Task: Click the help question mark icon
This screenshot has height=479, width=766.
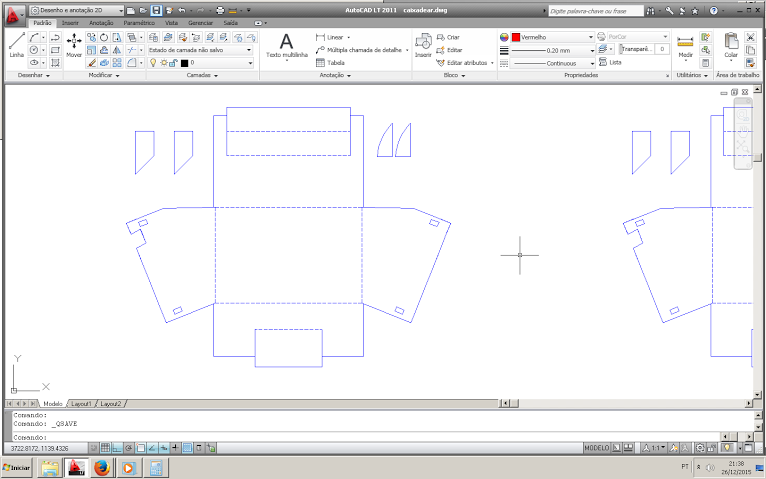Action: 714,11
